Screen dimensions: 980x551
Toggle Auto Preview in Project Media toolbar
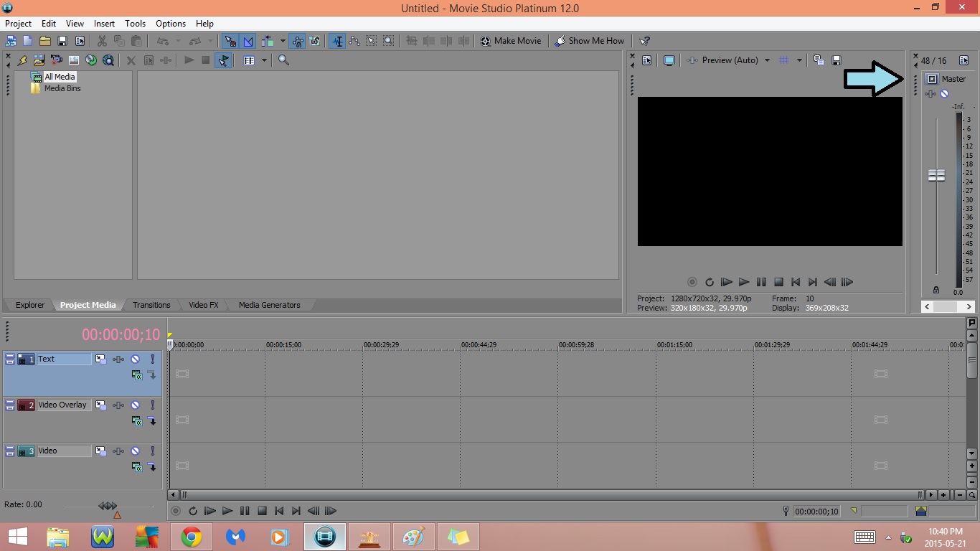(223, 60)
